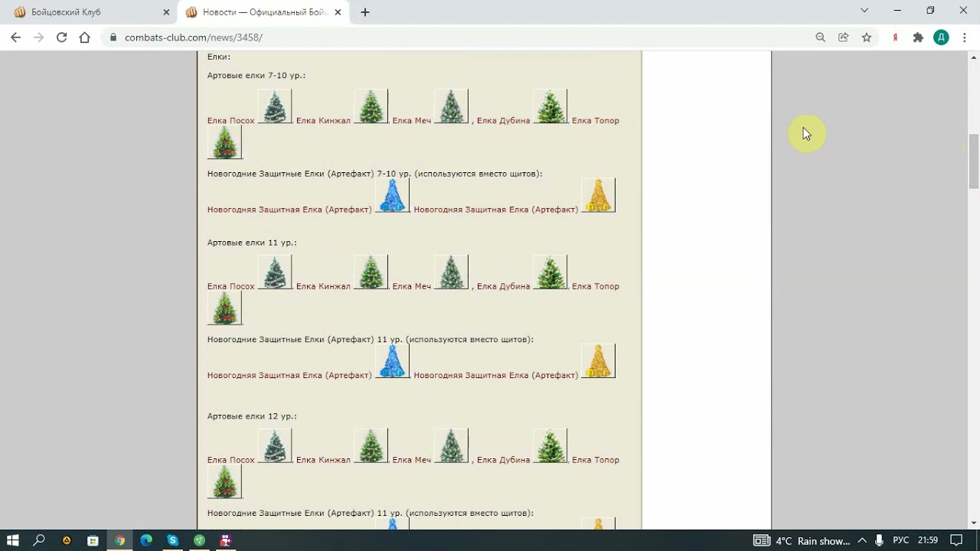Click tree image after Елка Дубина, 11 ур.

click(550, 272)
